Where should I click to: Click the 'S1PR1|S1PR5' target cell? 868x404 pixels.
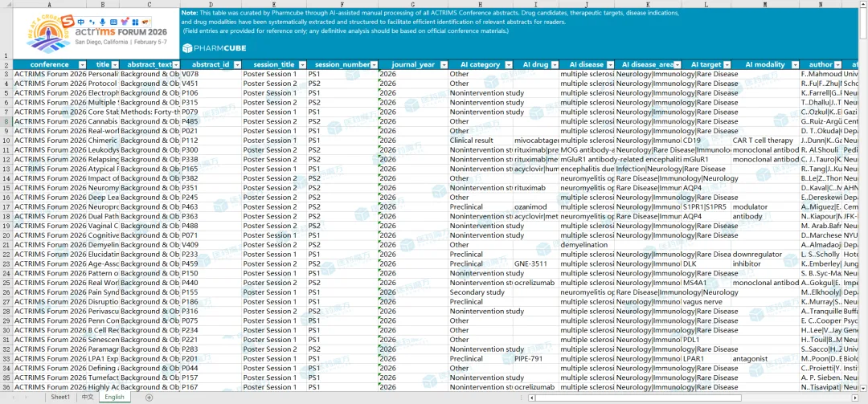(706, 207)
